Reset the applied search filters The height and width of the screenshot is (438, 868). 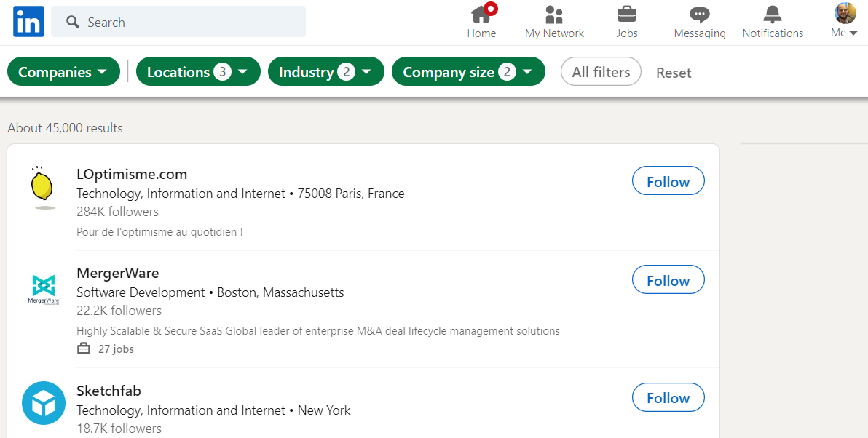tap(674, 73)
